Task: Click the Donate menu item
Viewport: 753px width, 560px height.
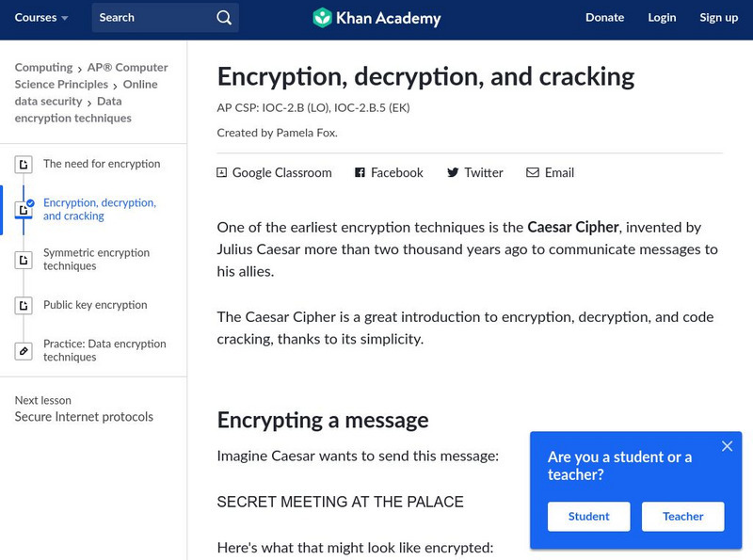Action: (x=604, y=18)
